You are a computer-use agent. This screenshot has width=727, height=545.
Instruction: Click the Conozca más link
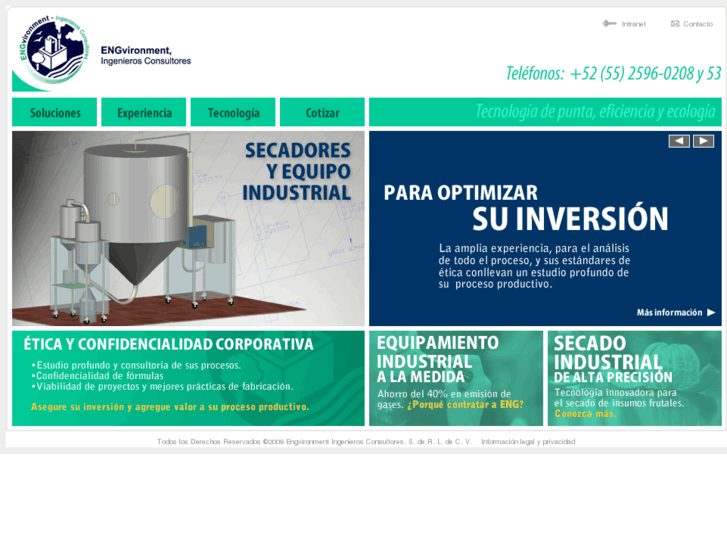[585, 414]
